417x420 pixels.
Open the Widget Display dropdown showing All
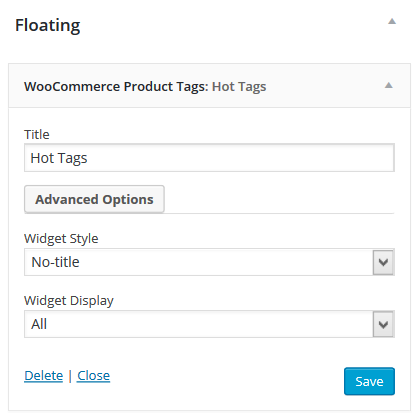tap(209, 324)
